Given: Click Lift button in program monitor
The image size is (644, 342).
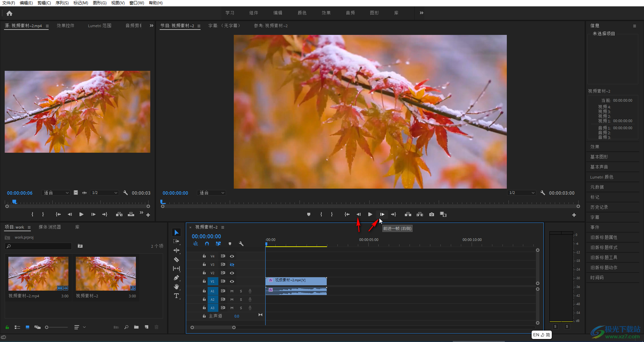Looking at the screenshot, I should click(408, 214).
